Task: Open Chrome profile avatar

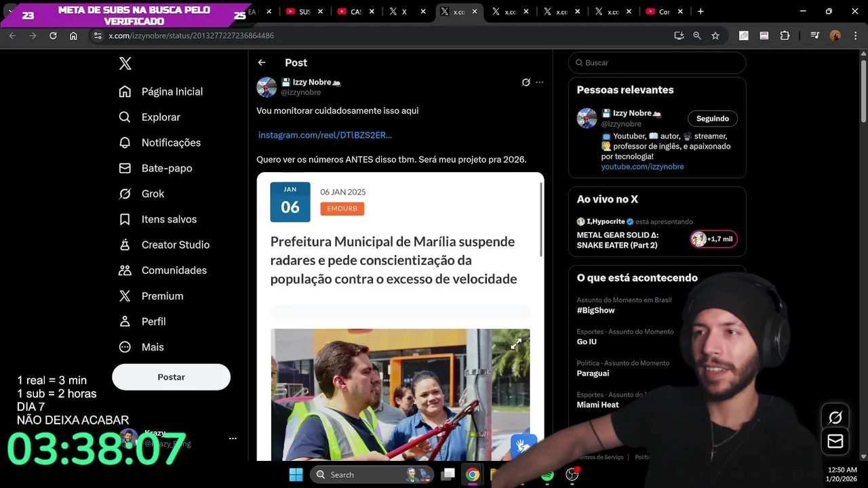Action: point(835,35)
